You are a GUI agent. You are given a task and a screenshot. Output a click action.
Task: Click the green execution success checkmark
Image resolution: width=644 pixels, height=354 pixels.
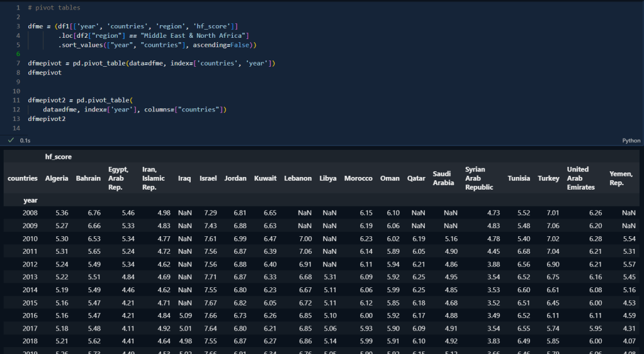11,140
